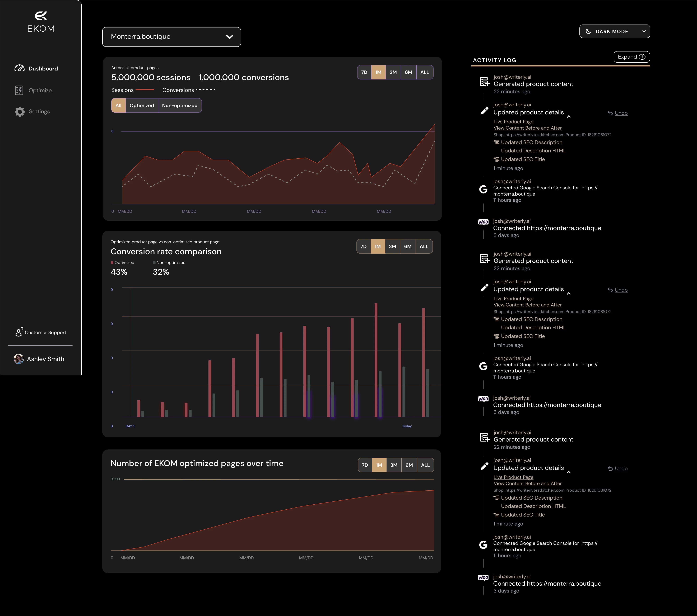Set sessions chart range to 7D
The width and height of the screenshot is (697, 616).
(364, 72)
